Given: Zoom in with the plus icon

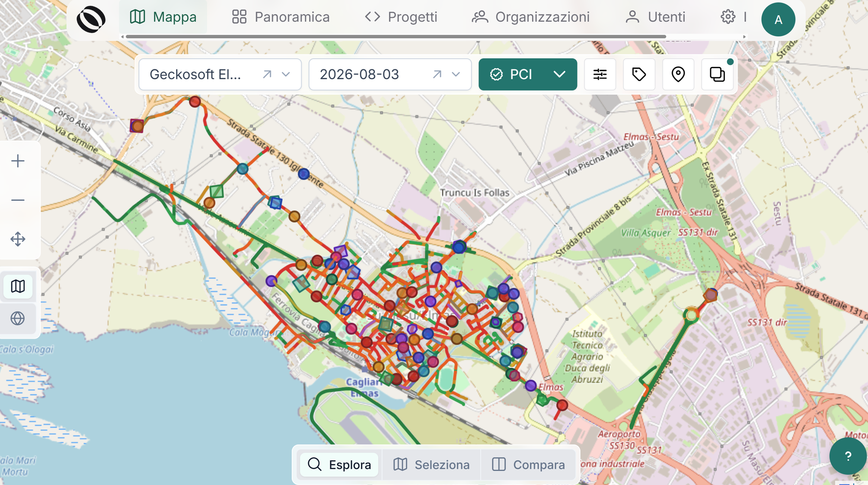Looking at the screenshot, I should click(17, 161).
